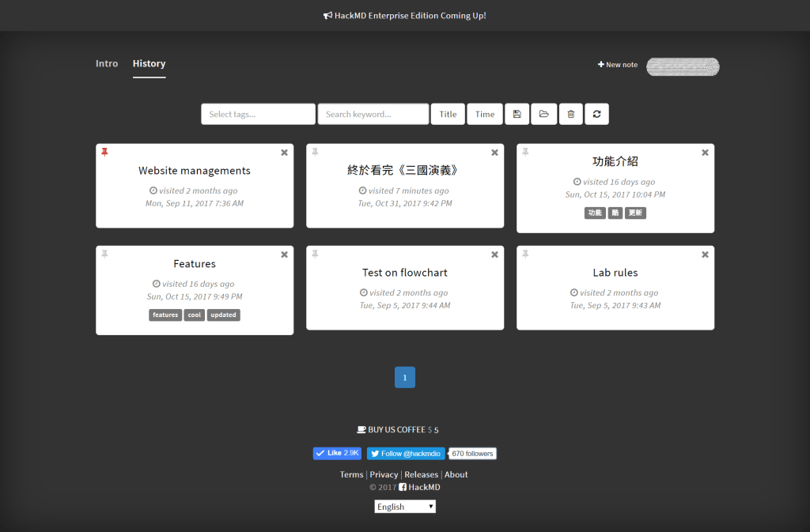
Task: Switch to the Intro tab
Action: pos(106,63)
